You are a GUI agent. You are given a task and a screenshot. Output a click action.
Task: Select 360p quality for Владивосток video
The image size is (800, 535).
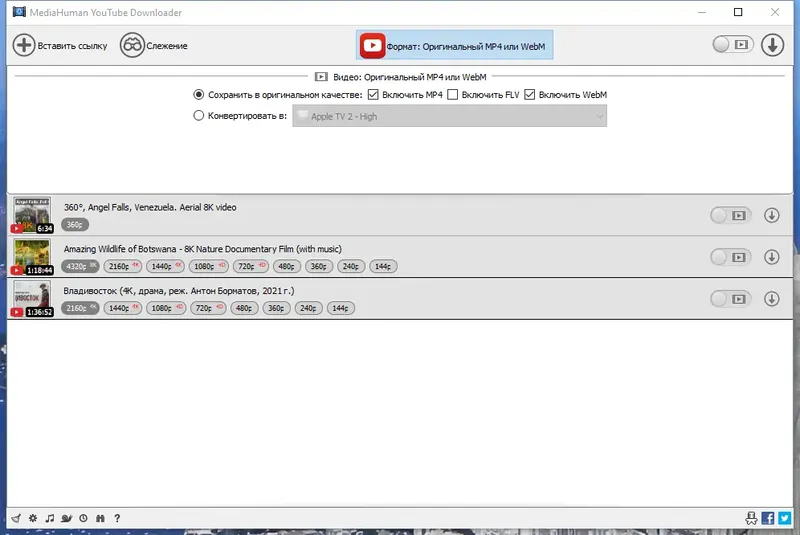click(277, 308)
